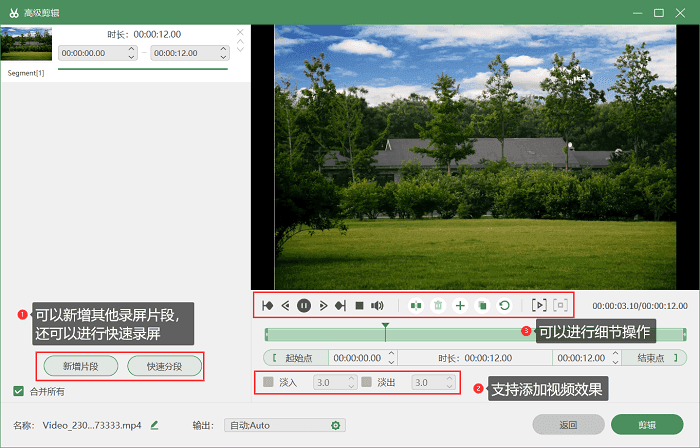The width and height of the screenshot is (700, 448).
Task: Delete segment with trash icon
Action: [438, 305]
